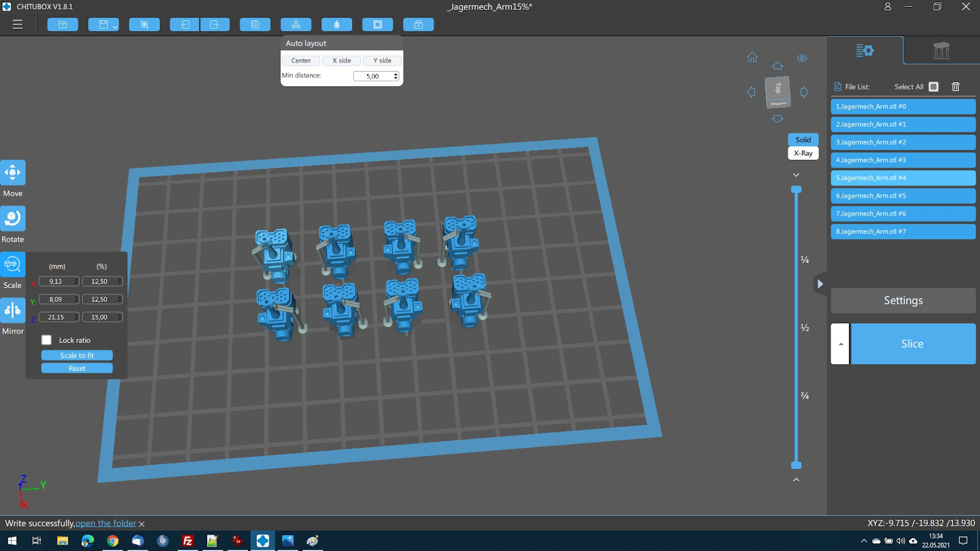Collapse the right settings panel arrow
980x551 pixels.
[x=820, y=283]
